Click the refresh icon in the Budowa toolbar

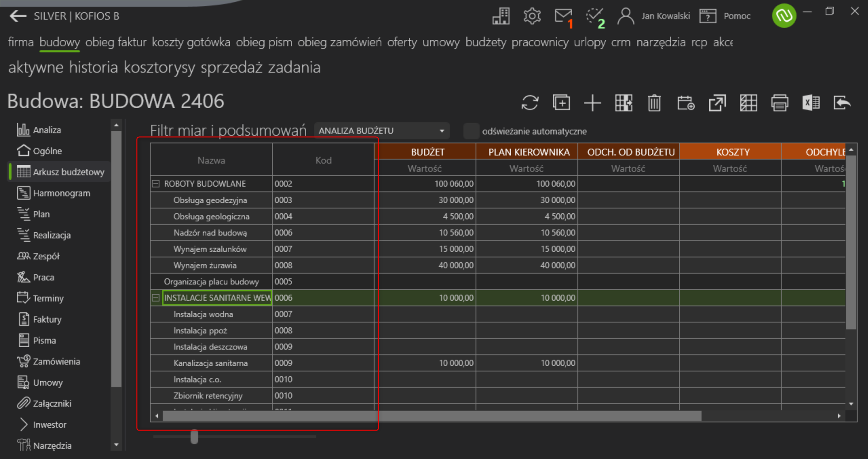tap(530, 103)
